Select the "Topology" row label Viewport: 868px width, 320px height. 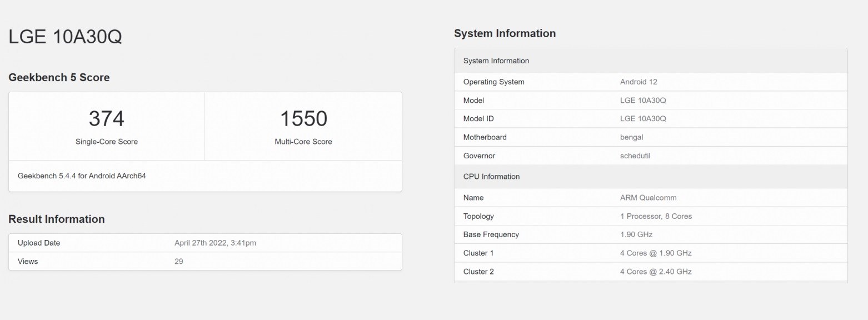coord(478,216)
